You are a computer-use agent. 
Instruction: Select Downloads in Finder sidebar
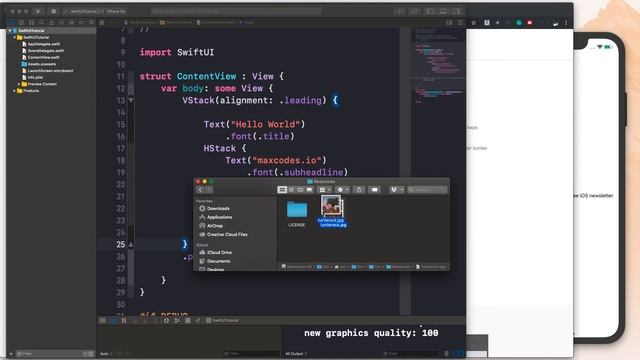click(215, 209)
